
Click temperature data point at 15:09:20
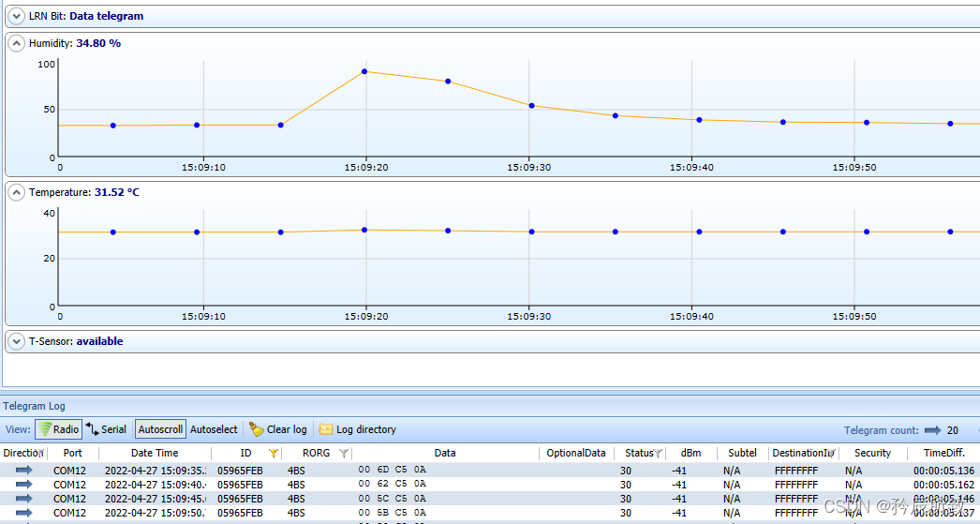pos(364,230)
